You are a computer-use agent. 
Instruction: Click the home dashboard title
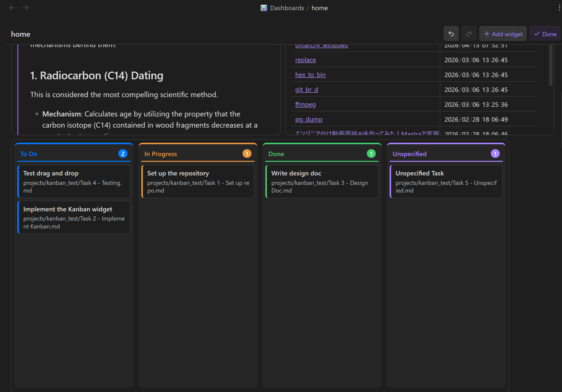tap(21, 34)
